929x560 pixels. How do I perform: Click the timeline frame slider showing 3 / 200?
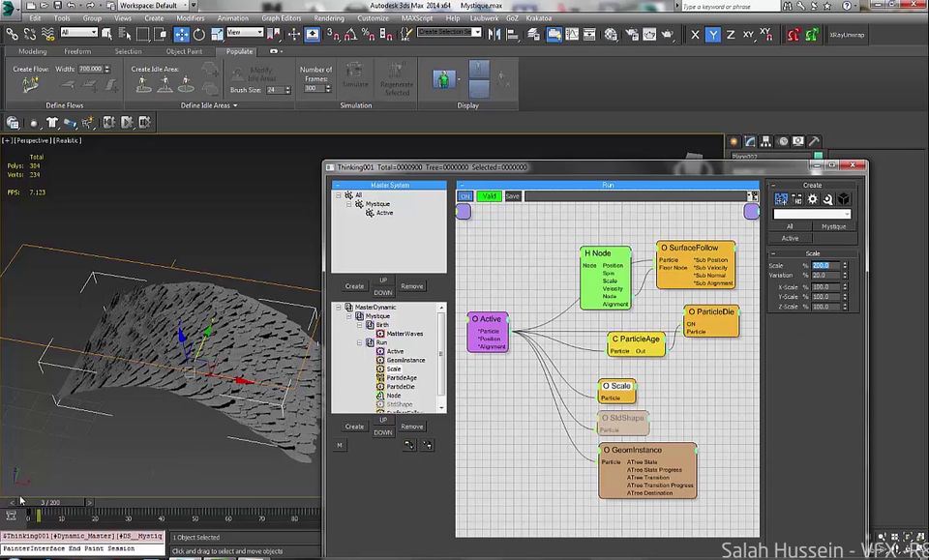pyautogui.click(x=49, y=502)
